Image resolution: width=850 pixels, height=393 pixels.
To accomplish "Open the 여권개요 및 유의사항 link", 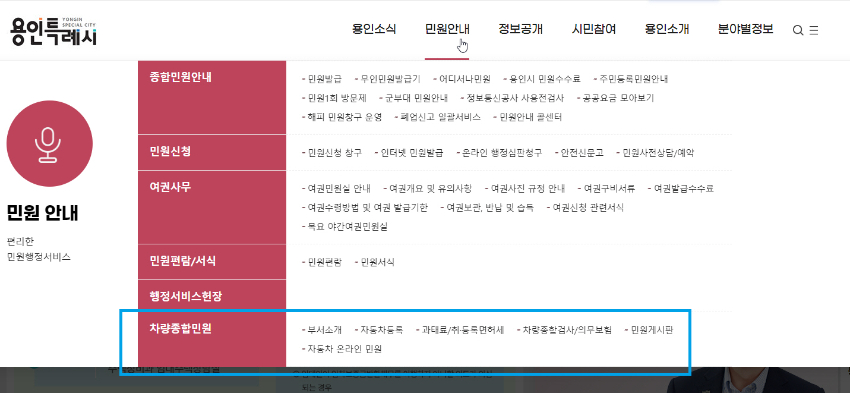I will 430,189.
